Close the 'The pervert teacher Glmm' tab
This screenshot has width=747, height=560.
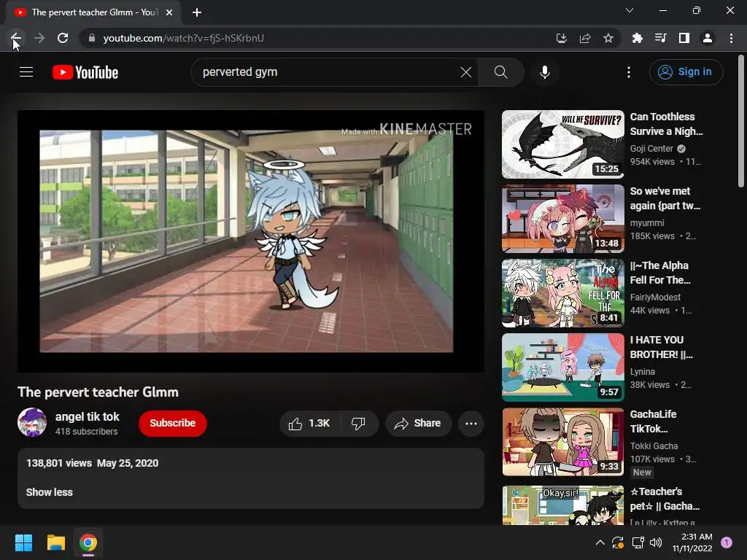click(169, 12)
